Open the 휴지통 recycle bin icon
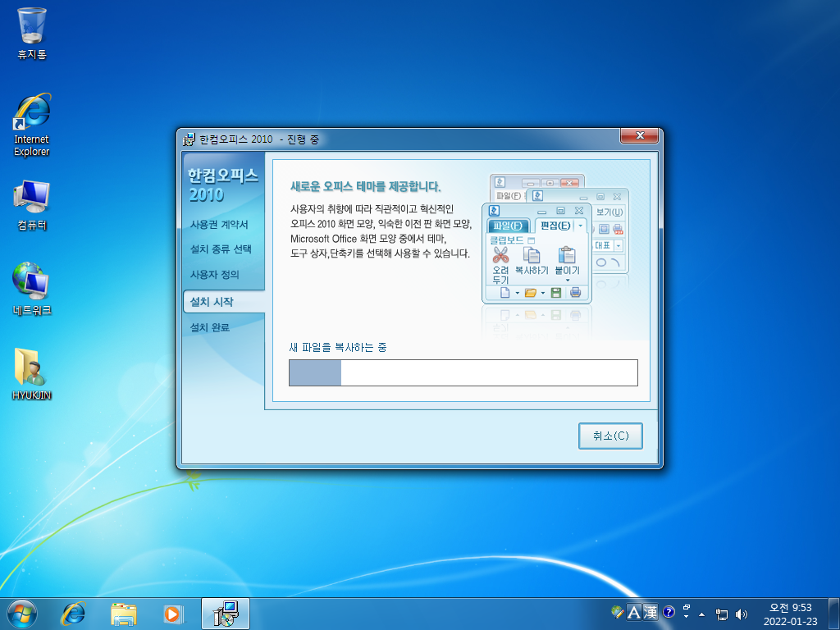The image size is (840, 630). 32,33
